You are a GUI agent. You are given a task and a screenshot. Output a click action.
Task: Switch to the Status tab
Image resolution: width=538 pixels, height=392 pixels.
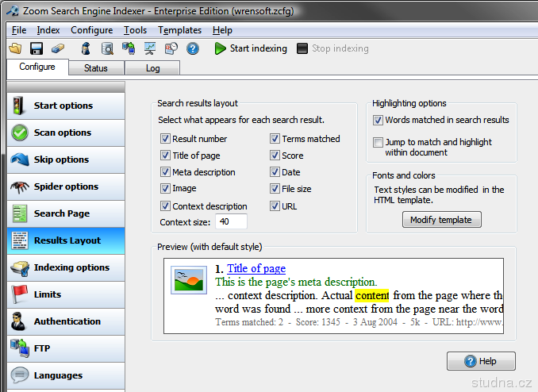click(x=95, y=68)
